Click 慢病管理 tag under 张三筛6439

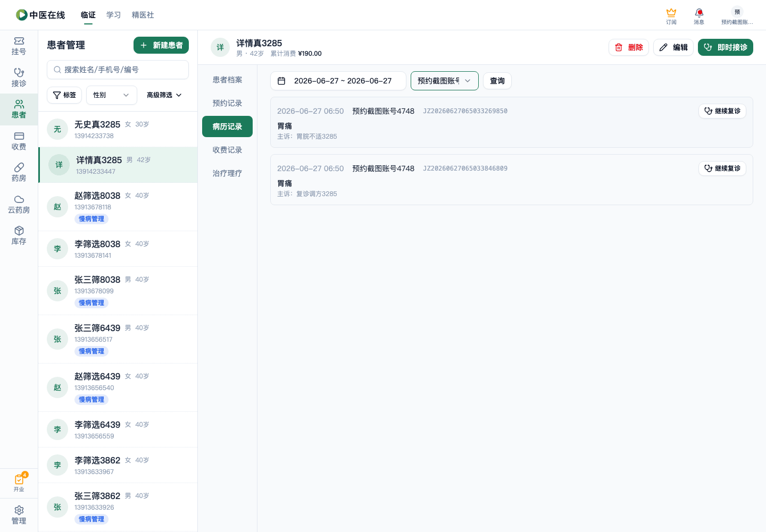pos(91,351)
